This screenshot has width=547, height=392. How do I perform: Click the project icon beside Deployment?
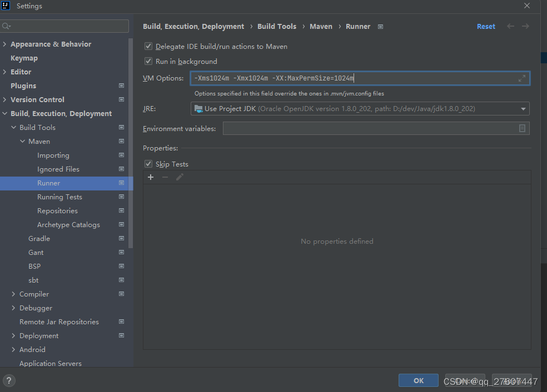tap(121, 335)
